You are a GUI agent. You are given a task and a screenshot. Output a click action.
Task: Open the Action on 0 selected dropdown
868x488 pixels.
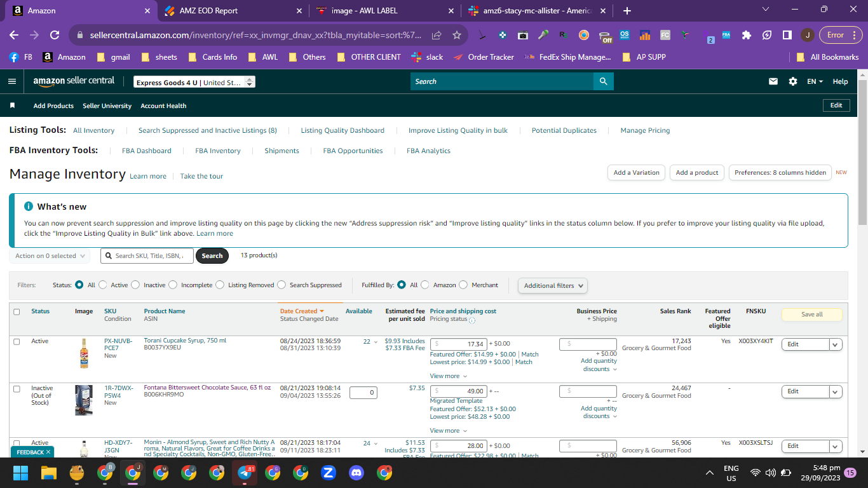pos(50,256)
